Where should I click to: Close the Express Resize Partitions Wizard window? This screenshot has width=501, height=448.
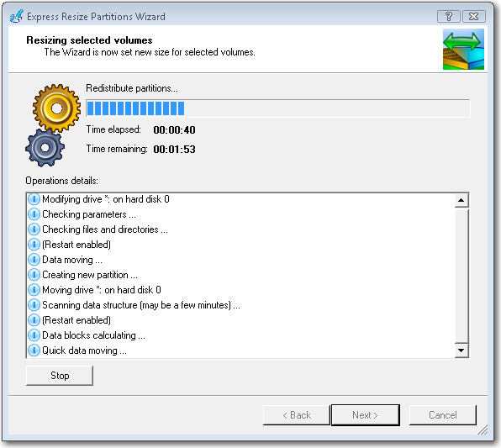(474, 16)
